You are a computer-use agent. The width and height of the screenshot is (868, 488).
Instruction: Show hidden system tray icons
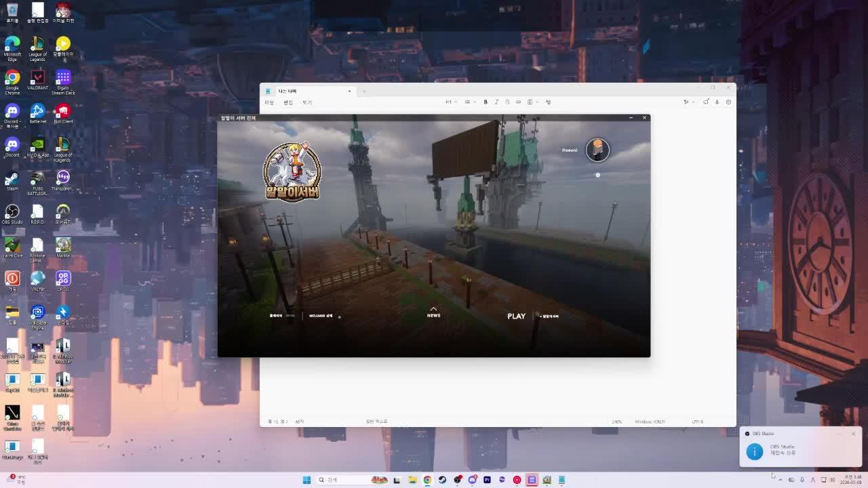780,480
